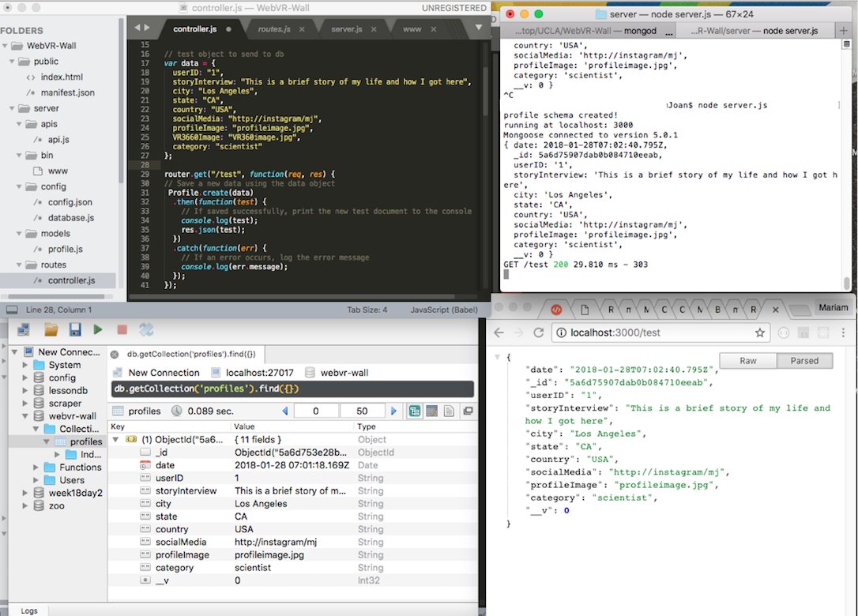Click the Mariam profile button in Chrome
Screen dimensions: 858x616
[834, 307]
